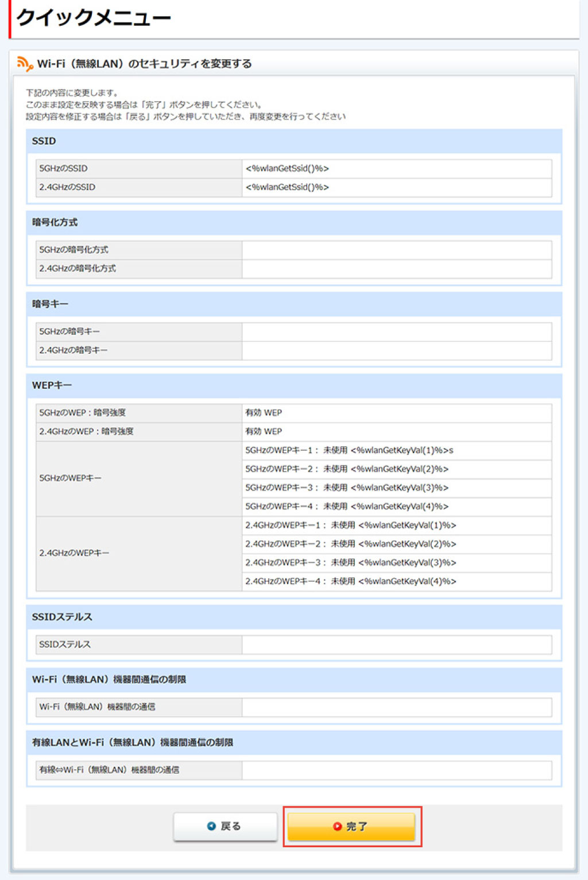
Task: Click the instruction line mentioning the 完了 button
Action: click(144, 105)
